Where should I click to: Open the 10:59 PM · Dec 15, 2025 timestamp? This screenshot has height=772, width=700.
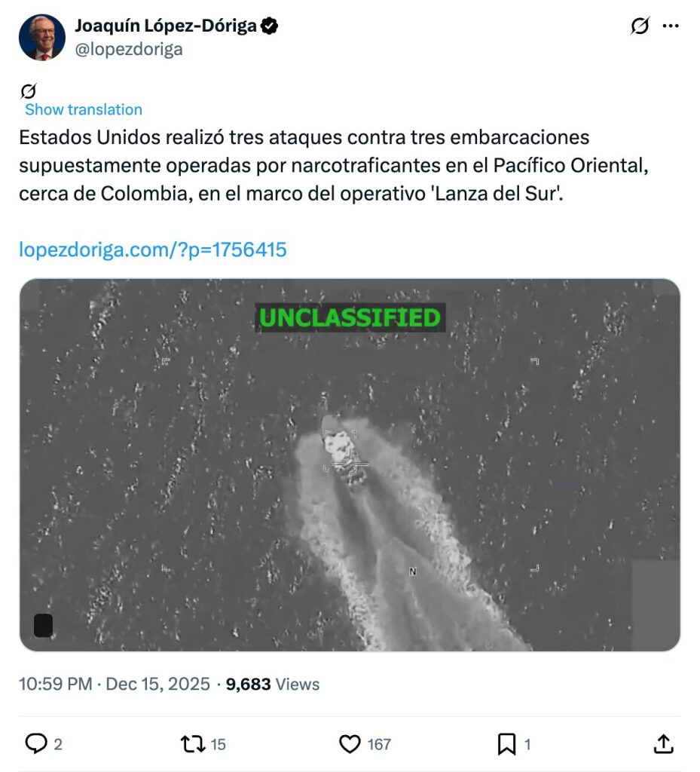tap(114, 684)
